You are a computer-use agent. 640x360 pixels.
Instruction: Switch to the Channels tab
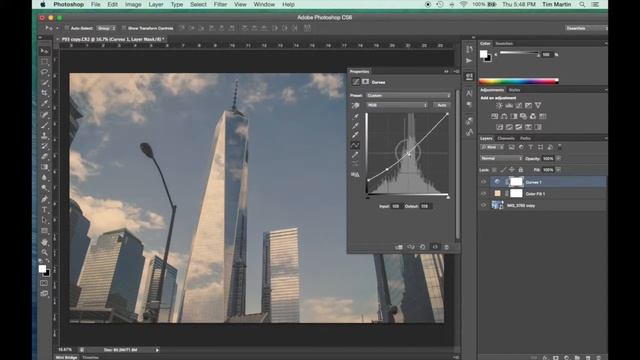506,138
